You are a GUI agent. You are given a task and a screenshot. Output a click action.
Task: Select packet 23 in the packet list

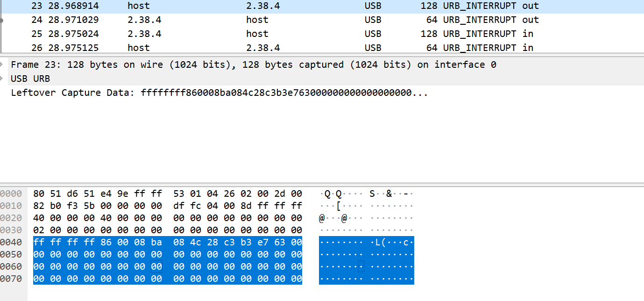(x=322, y=6)
